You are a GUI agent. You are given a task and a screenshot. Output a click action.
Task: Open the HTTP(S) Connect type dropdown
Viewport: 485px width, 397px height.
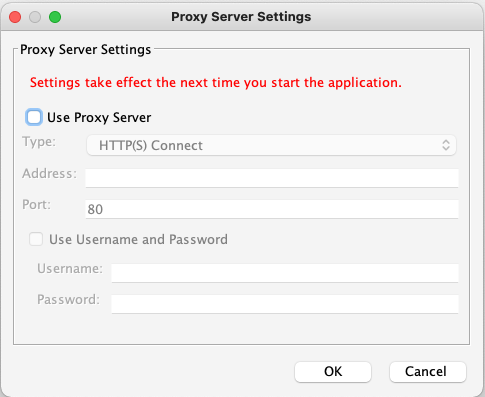(271, 145)
